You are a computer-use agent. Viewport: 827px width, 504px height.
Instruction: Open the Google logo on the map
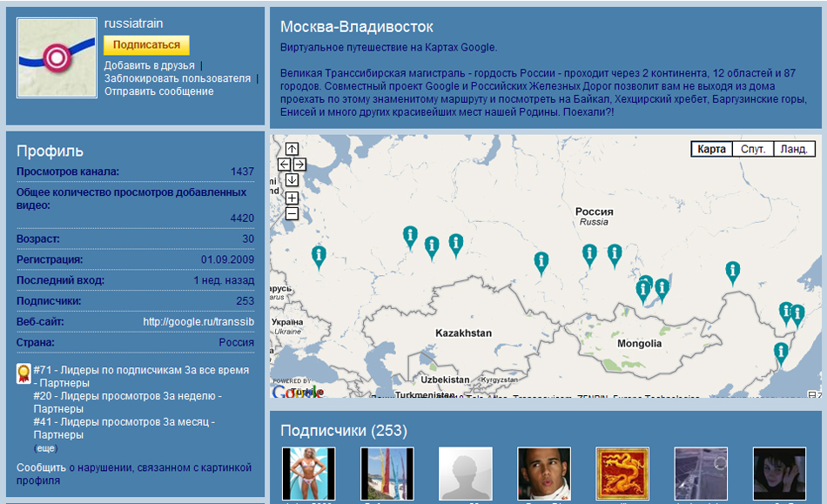tap(298, 392)
